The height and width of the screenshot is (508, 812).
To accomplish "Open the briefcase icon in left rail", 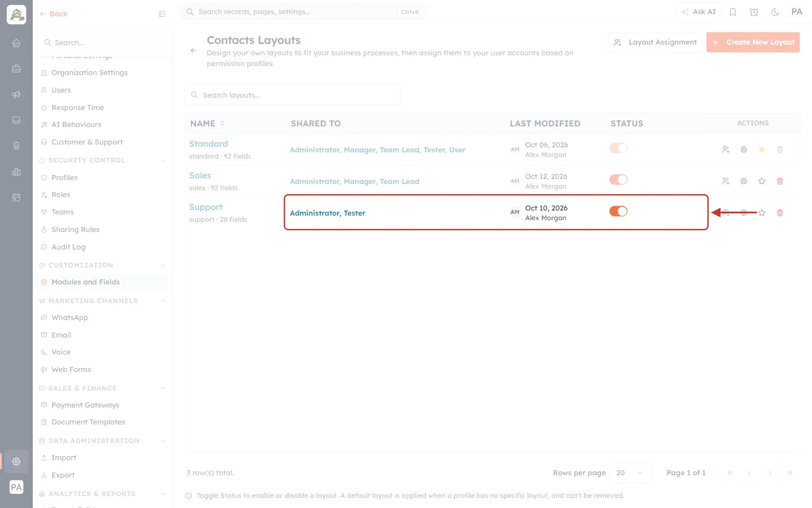I will [x=16, y=69].
